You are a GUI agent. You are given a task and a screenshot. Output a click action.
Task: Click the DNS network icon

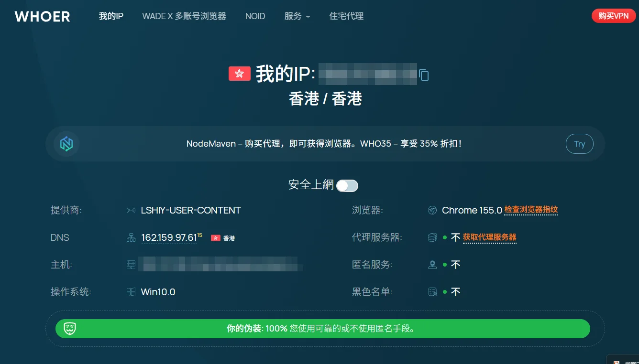tap(131, 237)
